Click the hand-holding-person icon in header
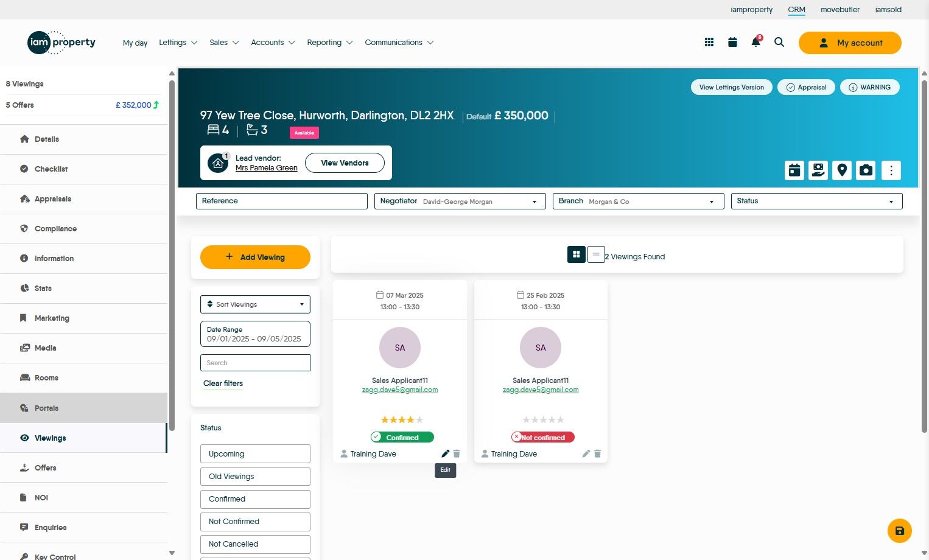The height and width of the screenshot is (560, 929). 818,170
